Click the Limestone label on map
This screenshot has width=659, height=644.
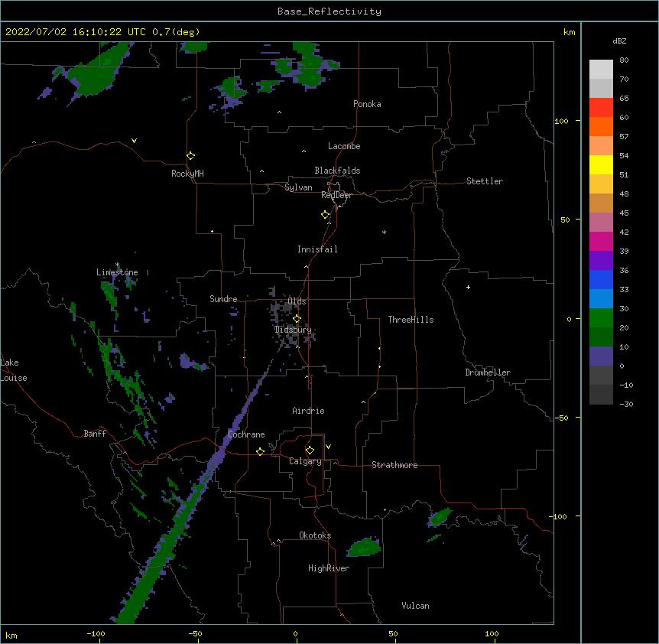(x=117, y=272)
